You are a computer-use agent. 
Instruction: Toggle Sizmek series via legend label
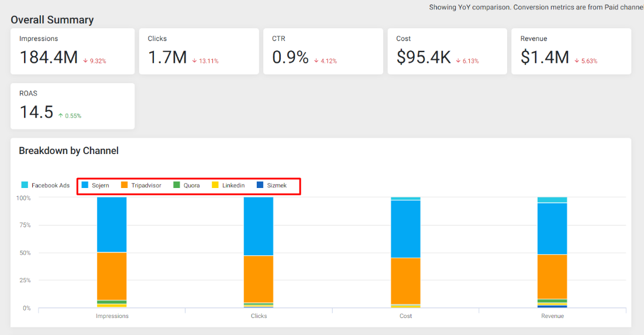point(277,186)
